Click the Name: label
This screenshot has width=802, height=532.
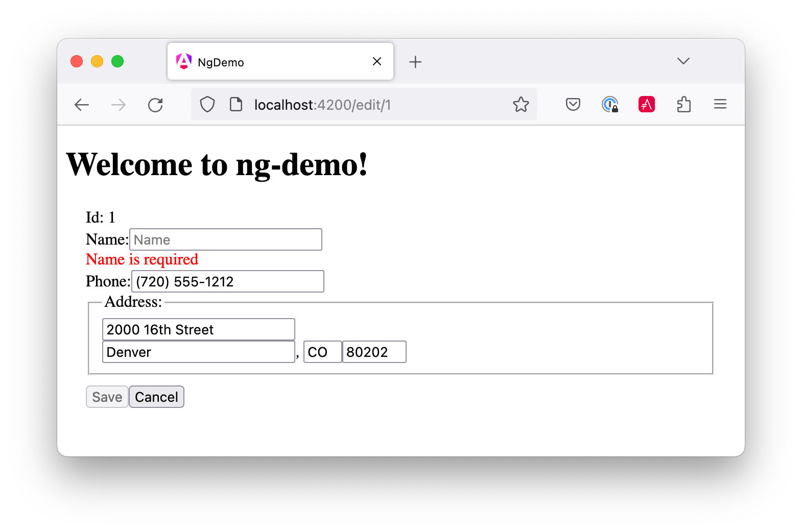107,239
